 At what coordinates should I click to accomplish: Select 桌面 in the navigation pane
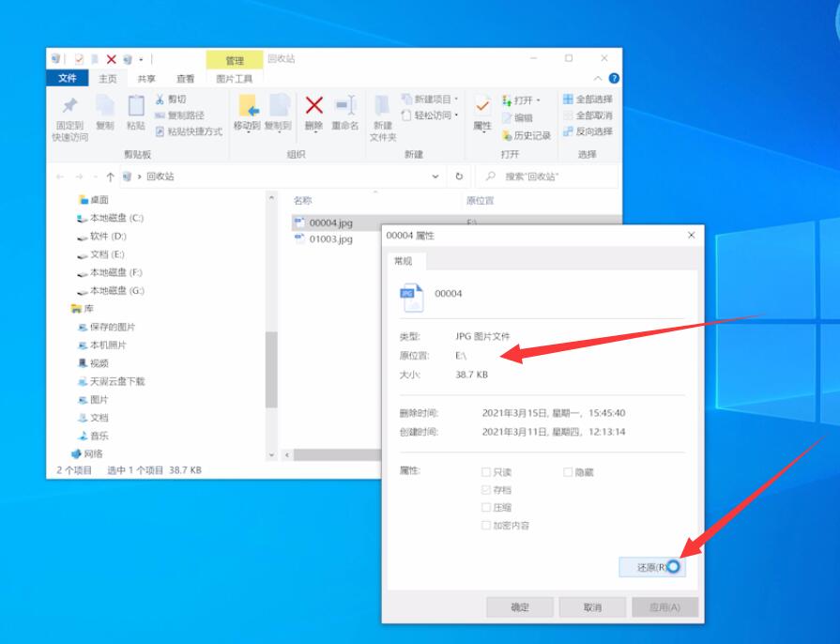tap(94, 200)
